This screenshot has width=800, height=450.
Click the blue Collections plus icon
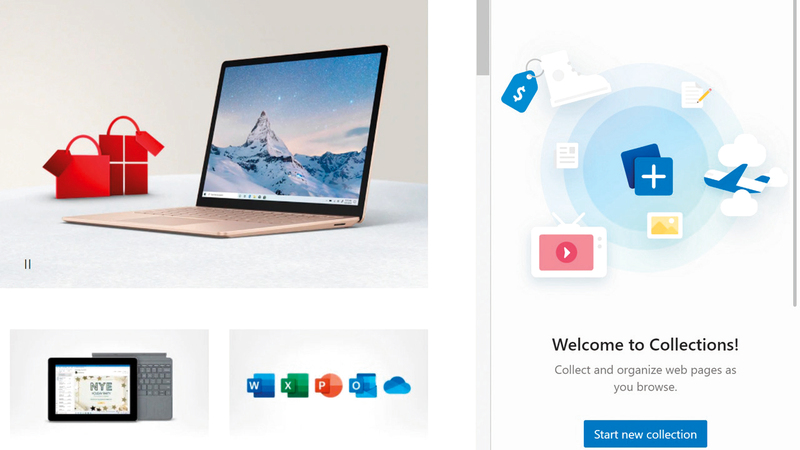(647, 170)
